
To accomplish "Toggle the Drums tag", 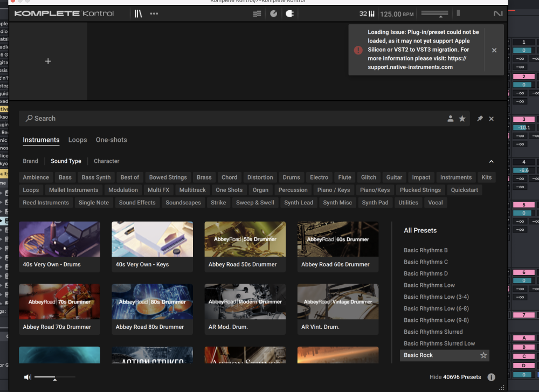I will pyautogui.click(x=292, y=177).
